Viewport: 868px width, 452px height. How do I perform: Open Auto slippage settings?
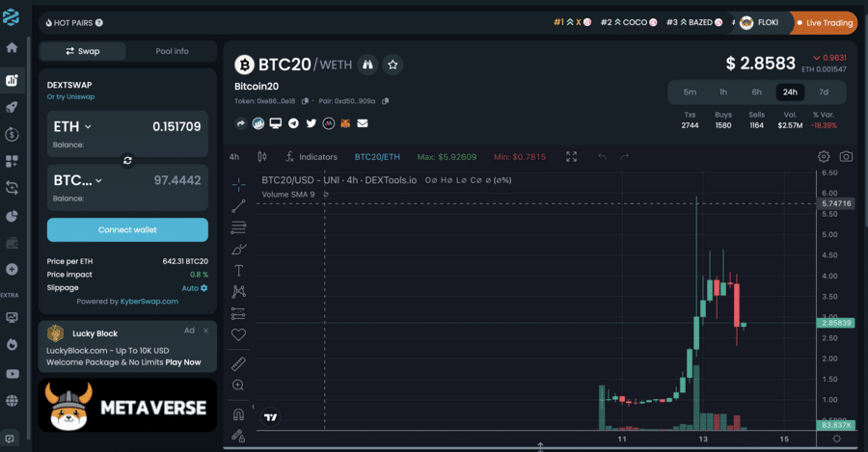pos(195,288)
